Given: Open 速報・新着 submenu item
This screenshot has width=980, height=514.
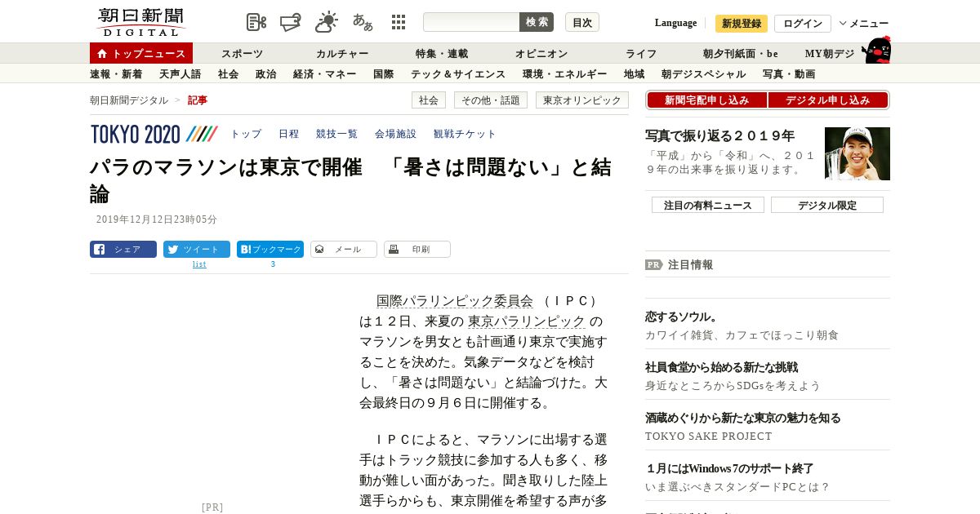Looking at the screenshot, I should (x=116, y=73).
